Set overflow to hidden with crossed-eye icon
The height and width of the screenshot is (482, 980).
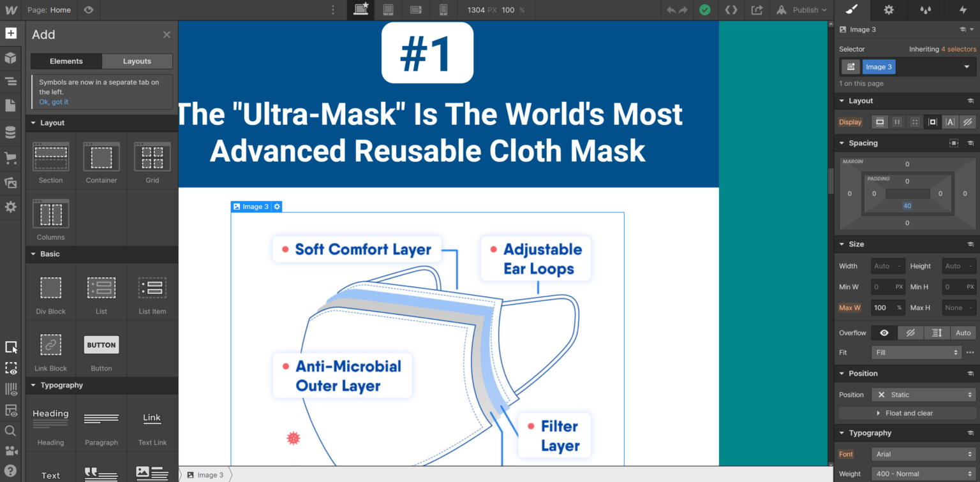(910, 333)
